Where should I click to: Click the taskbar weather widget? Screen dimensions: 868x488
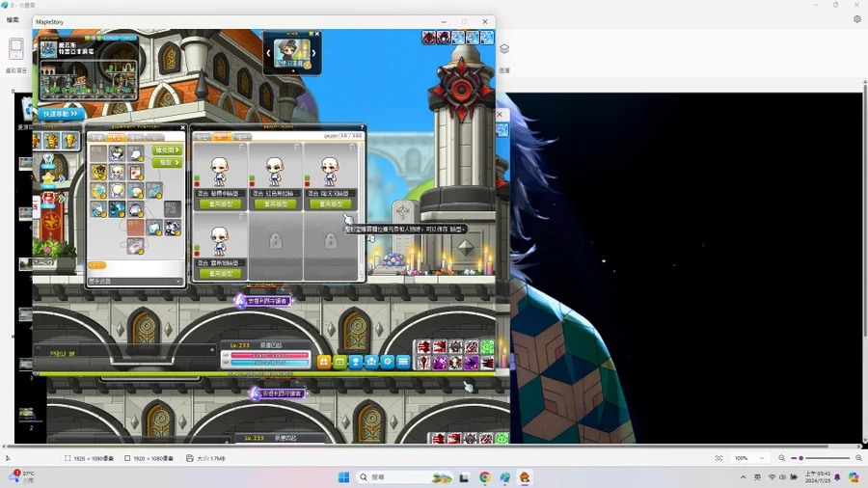[x=22, y=477]
